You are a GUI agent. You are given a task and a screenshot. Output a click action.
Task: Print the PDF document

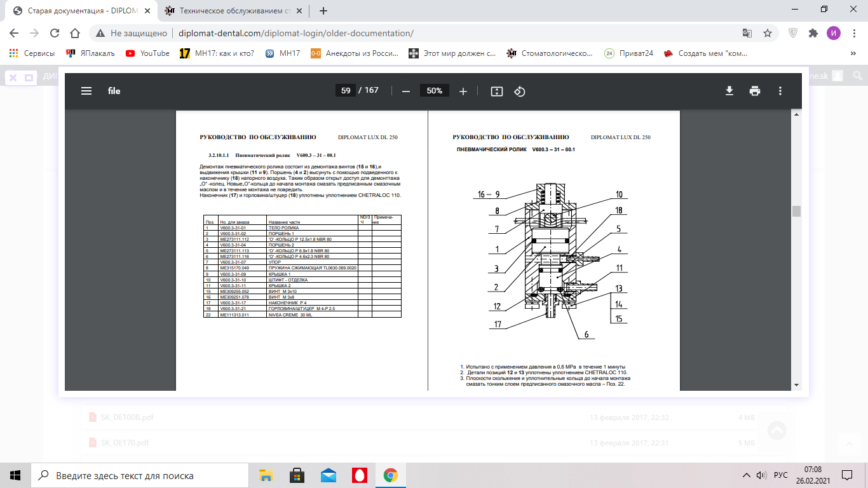[x=755, y=91]
